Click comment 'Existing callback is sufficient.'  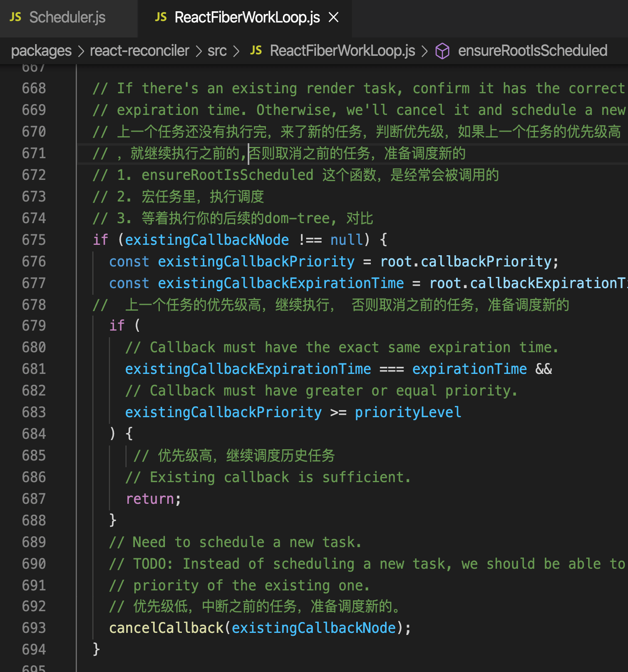click(268, 477)
